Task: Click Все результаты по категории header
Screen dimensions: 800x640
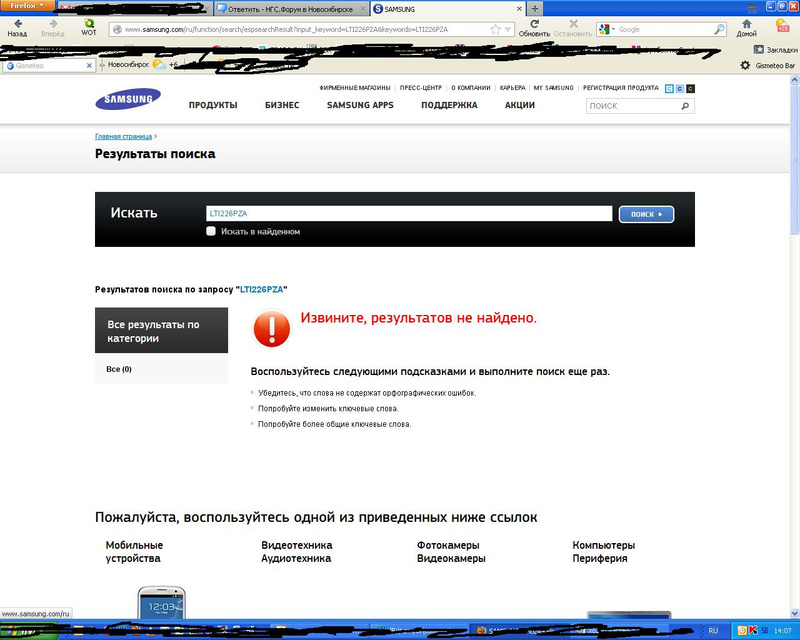Action: (161, 331)
